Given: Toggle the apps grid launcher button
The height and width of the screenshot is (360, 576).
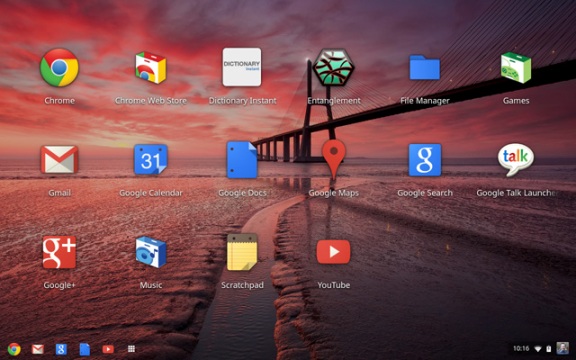Looking at the screenshot, I should click(131, 349).
